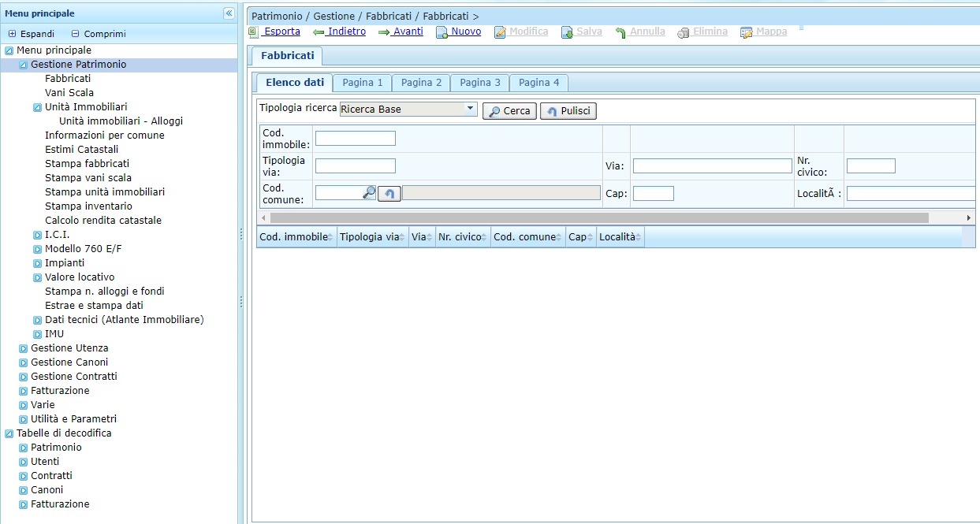Sort by Cap column arrows
This screenshot has height=524, width=980.
591,237
